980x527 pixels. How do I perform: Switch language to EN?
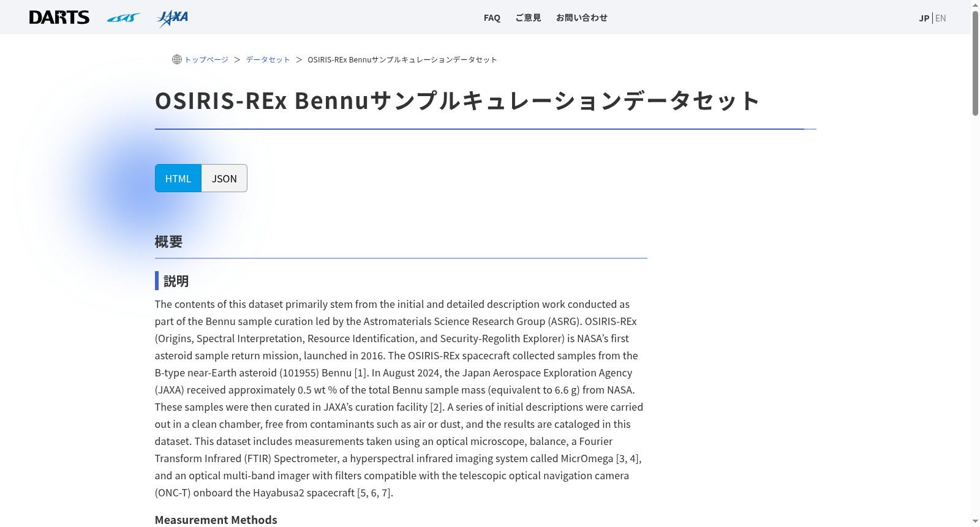click(x=940, y=18)
